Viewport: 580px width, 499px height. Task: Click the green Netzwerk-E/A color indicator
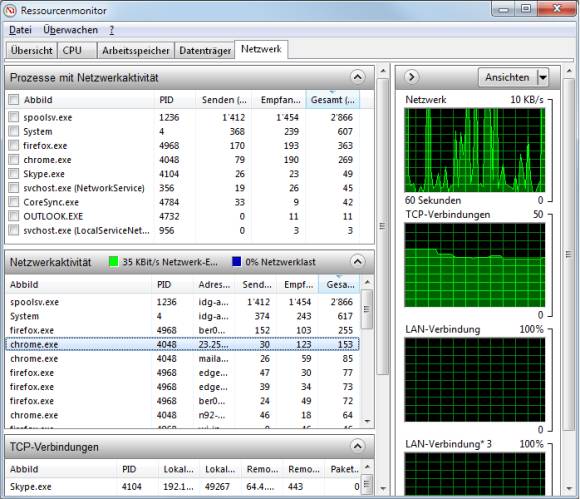114,262
